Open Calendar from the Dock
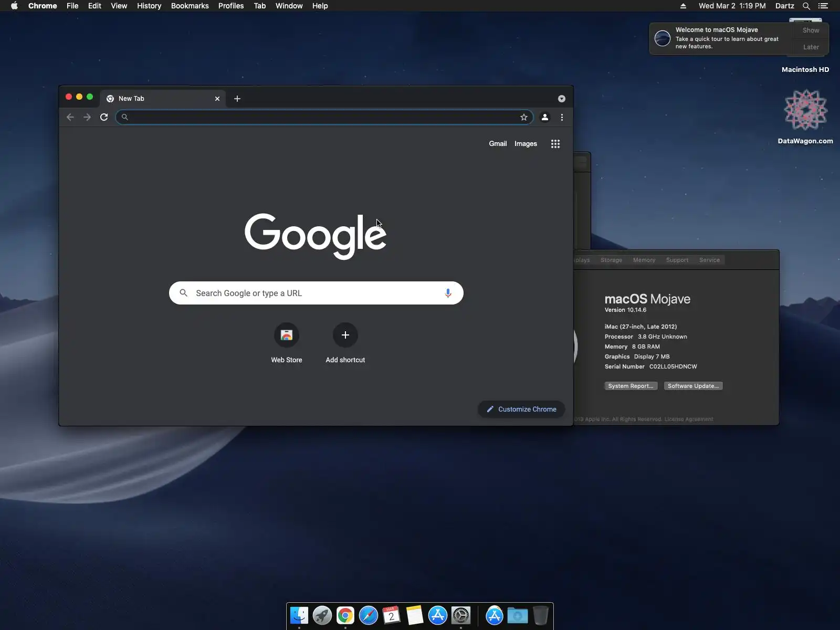The image size is (840, 630). click(392, 615)
